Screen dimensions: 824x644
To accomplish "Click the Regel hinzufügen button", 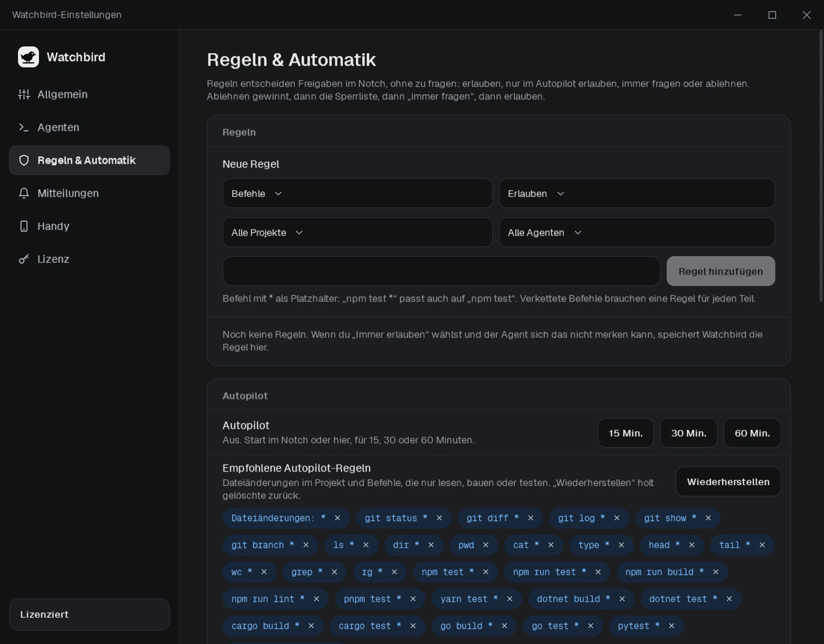I will coord(721,271).
